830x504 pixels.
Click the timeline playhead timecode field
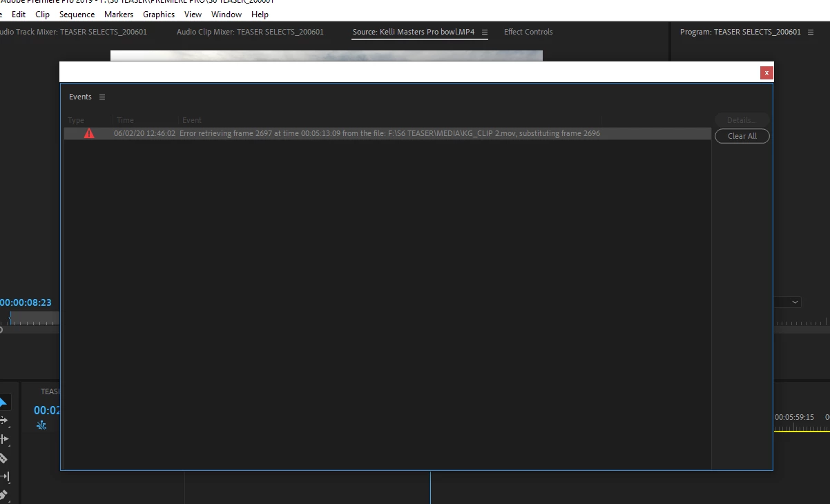pyautogui.click(x=48, y=410)
